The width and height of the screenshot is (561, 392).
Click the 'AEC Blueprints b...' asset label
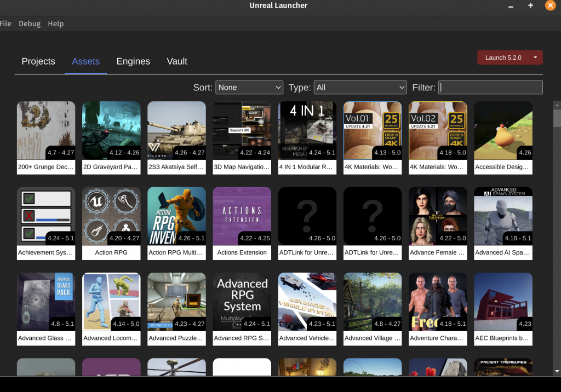[503, 338]
